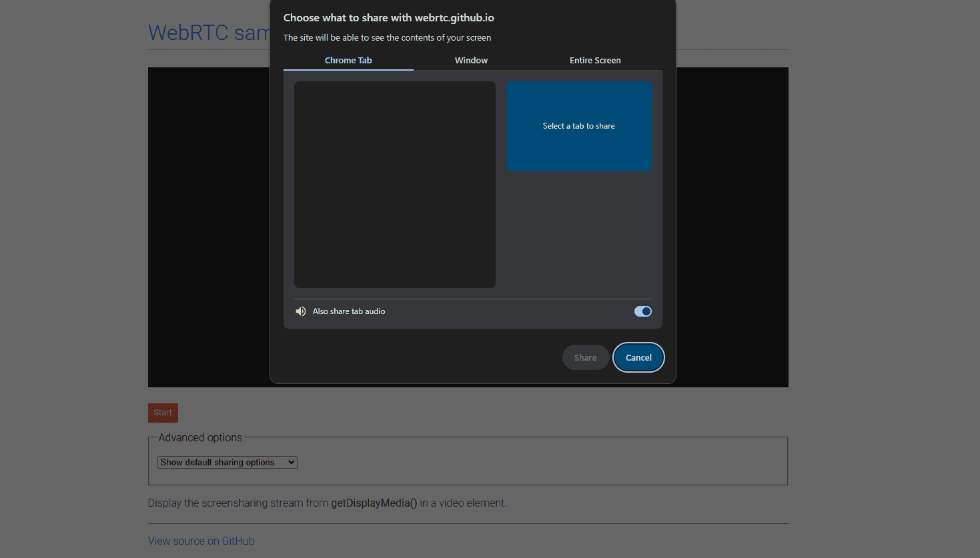Click the dialog title mentioning webrtc.github.io
Viewport: 980px width, 558px height.
tap(389, 18)
